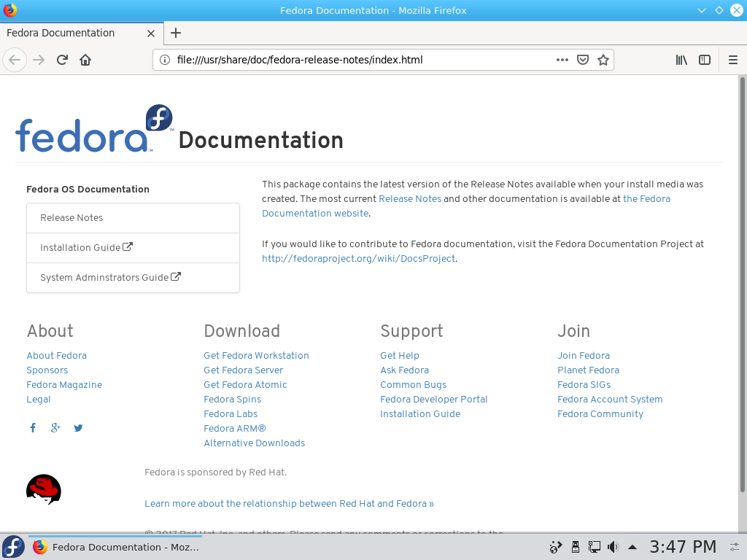Open the removable device notifier tray icon
The image size is (747, 560).
tap(576, 547)
